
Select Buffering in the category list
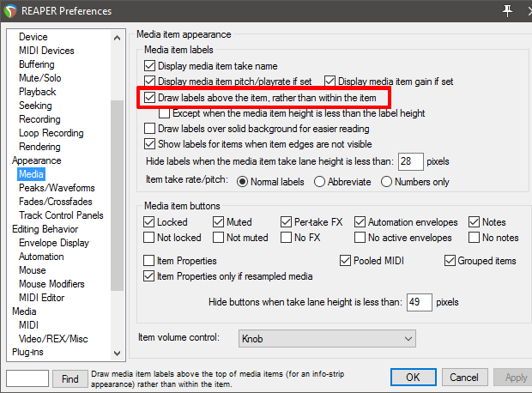coord(37,64)
